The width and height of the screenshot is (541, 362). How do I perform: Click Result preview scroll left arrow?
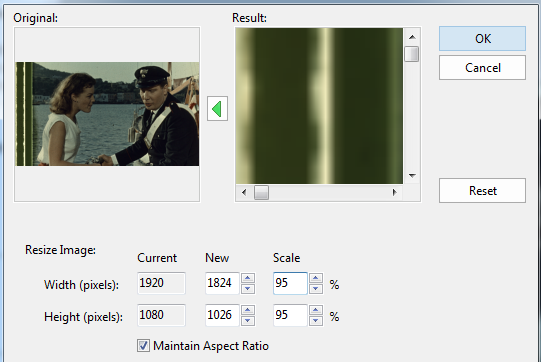(244, 193)
